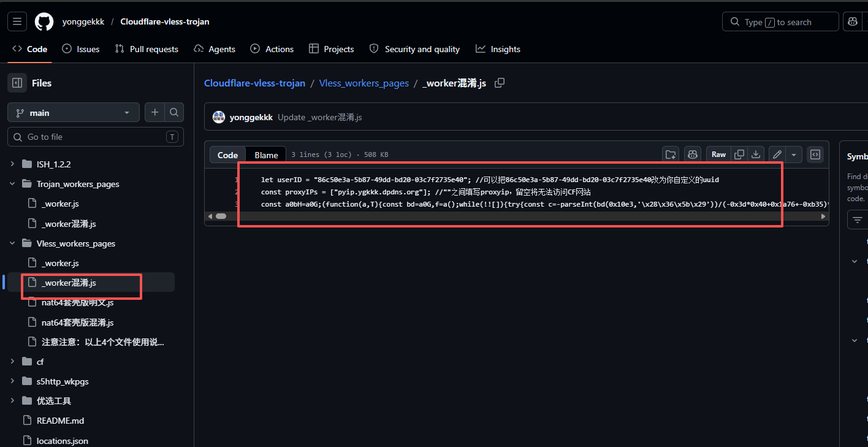Open _worker.js under Trojan_workers_pages
This screenshot has width=868, height=447.
tap(60, 204)
